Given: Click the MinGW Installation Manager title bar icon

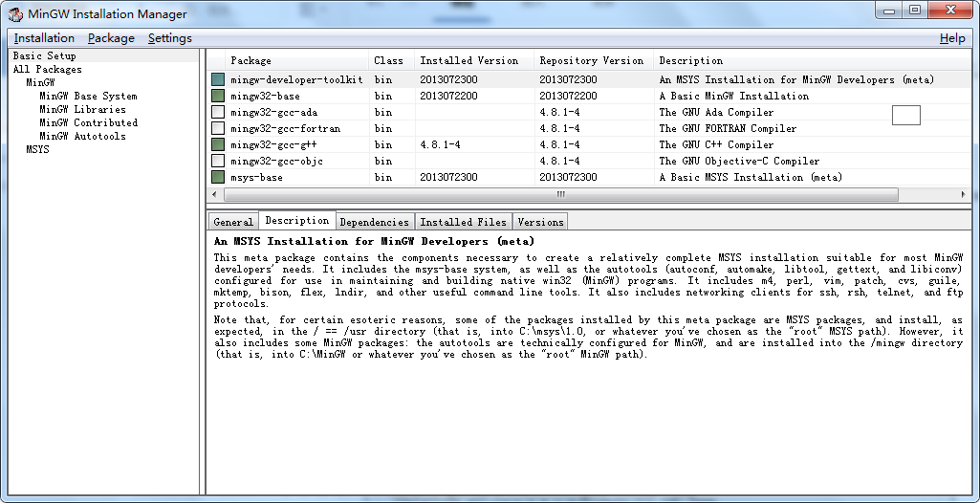Looking at the screenshot, I should coord(17,13).
